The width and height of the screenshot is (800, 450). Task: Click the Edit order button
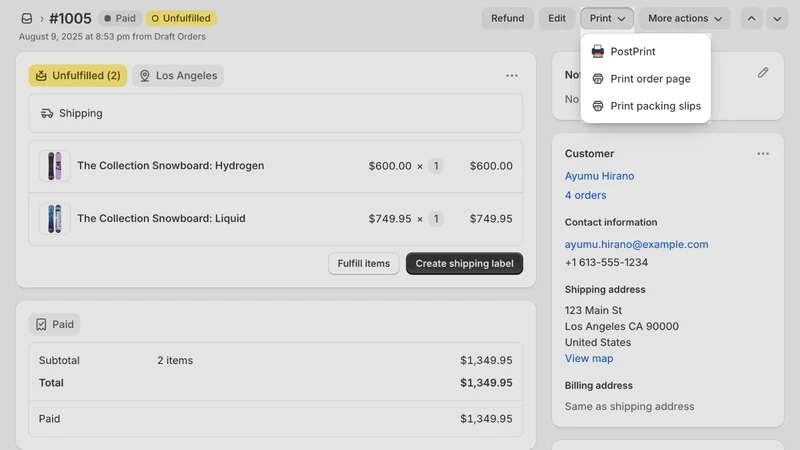pos(557,18)
